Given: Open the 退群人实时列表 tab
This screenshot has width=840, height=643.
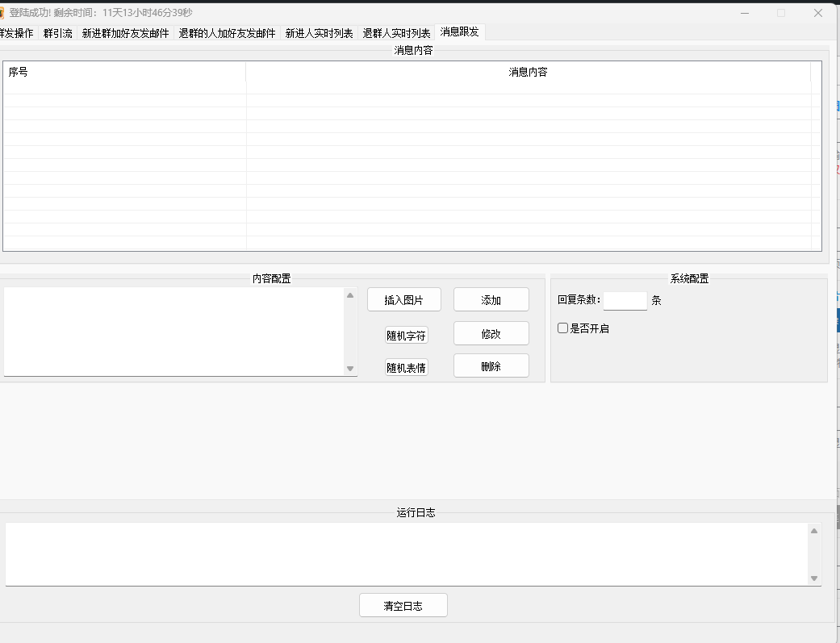Looking at the screenshot, I should point(396,33).
